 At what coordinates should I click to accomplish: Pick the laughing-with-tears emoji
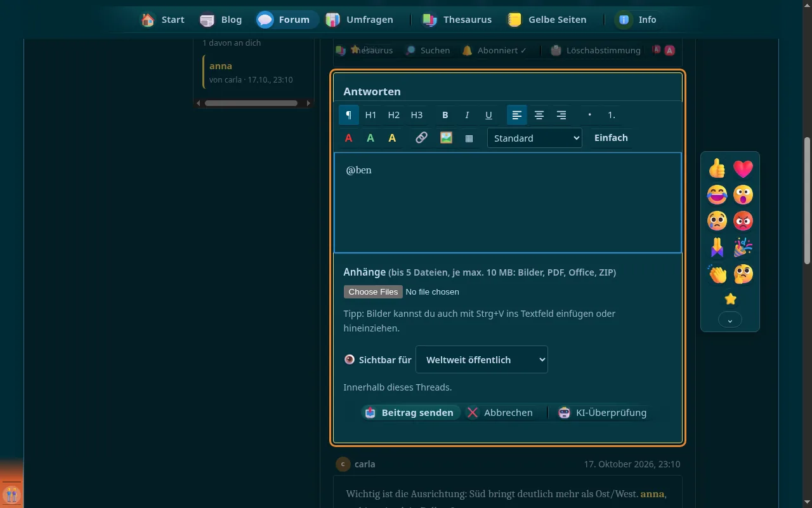[x=717, y=194]
